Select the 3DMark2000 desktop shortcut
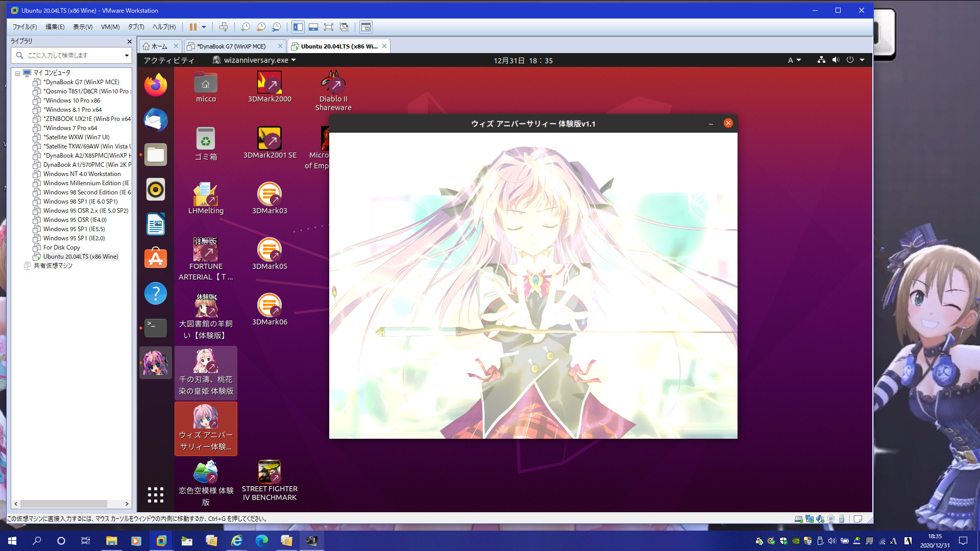Image resolution: width=980 pixels, height=551 pixels. tap(269, 88)
